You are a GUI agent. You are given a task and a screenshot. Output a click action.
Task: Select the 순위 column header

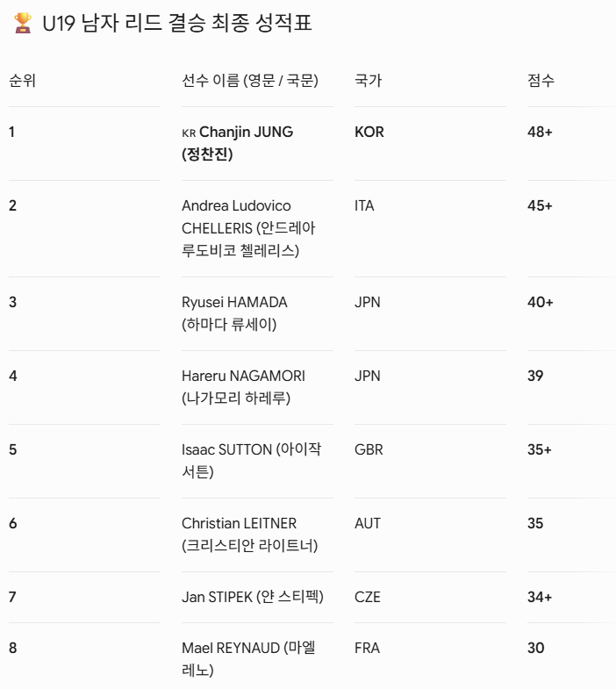tap(22, 81)
